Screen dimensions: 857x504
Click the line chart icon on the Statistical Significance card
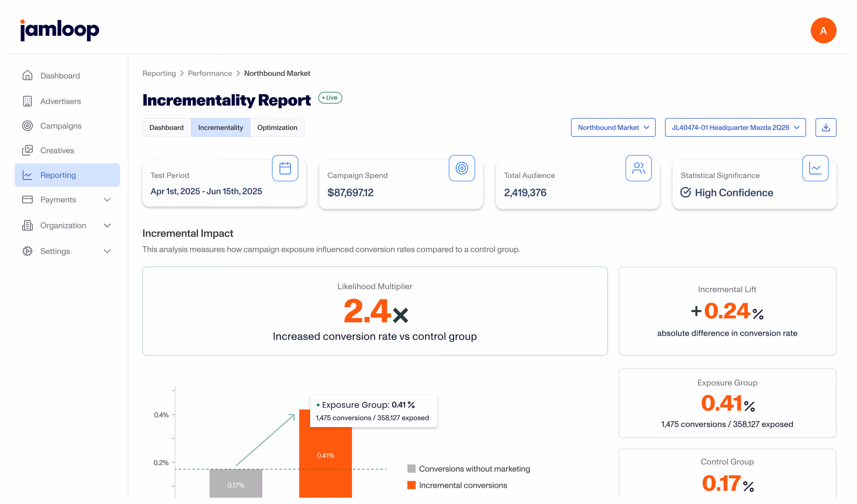tap(815, 168)
